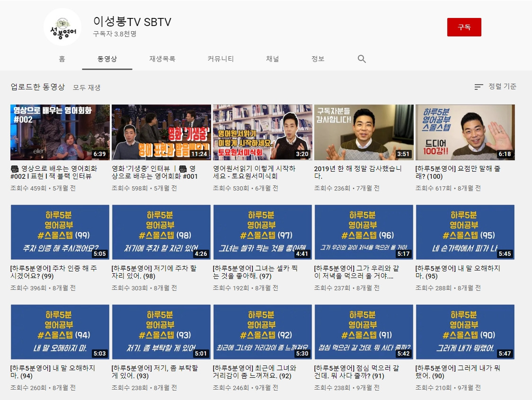Viewport: 532px width, 400px height.
Task: Open the 스몰스텝 (92) thumbnail
Action: coord(263,332)
